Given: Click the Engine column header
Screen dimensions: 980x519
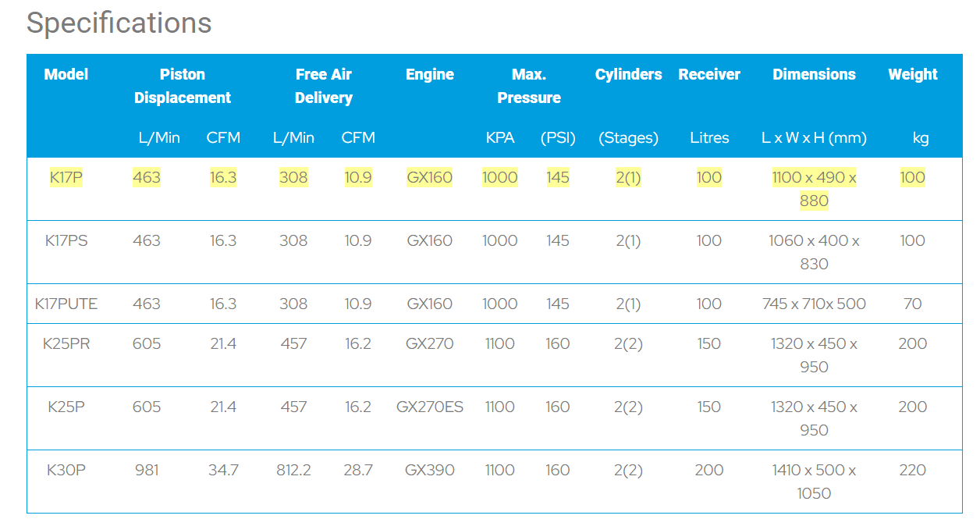Looking at the screenshot, I should (429, 75).
